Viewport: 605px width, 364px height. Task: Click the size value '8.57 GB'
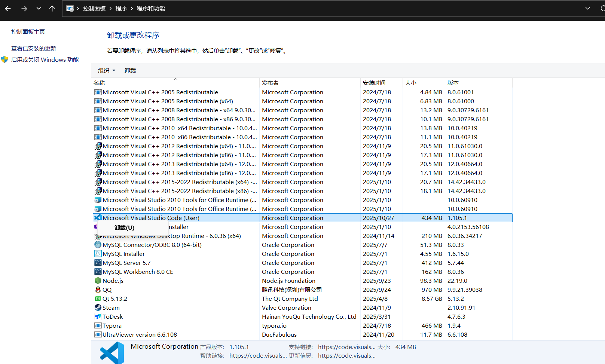point(432,299)
